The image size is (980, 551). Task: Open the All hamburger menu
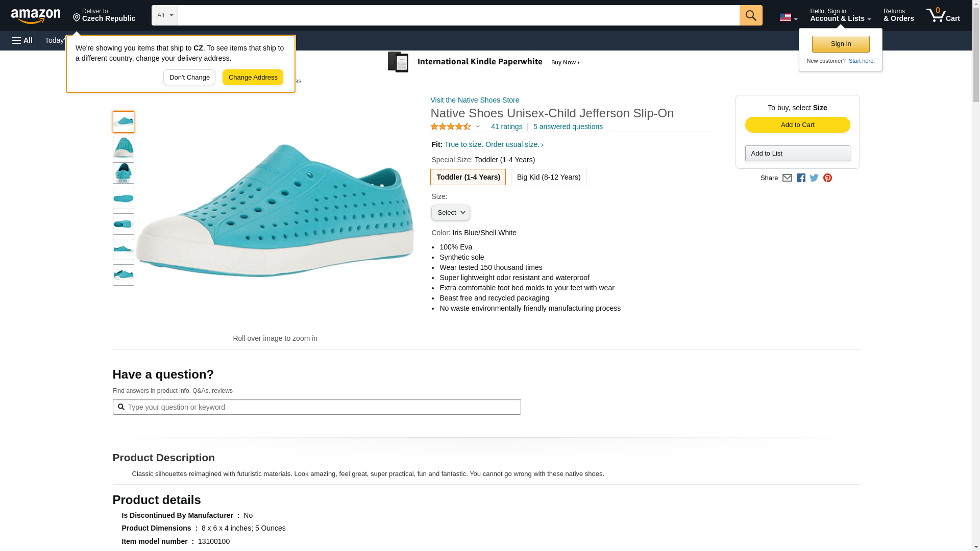pos(22,40)
